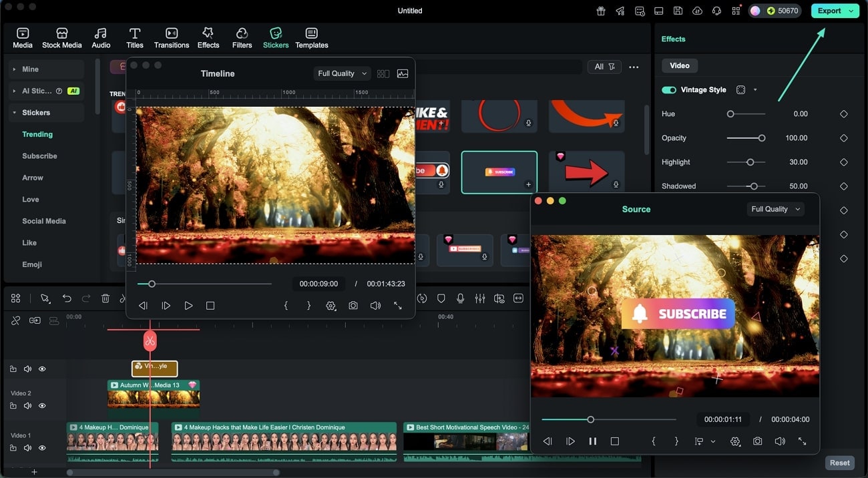
Task: Mute the Video 1 track audio
Action: pos(27,448)
